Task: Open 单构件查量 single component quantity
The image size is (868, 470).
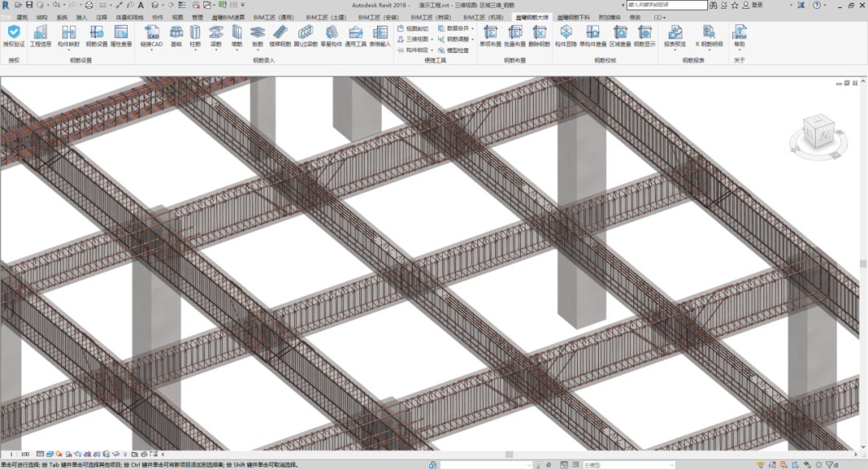Action: tap(593, 36)
